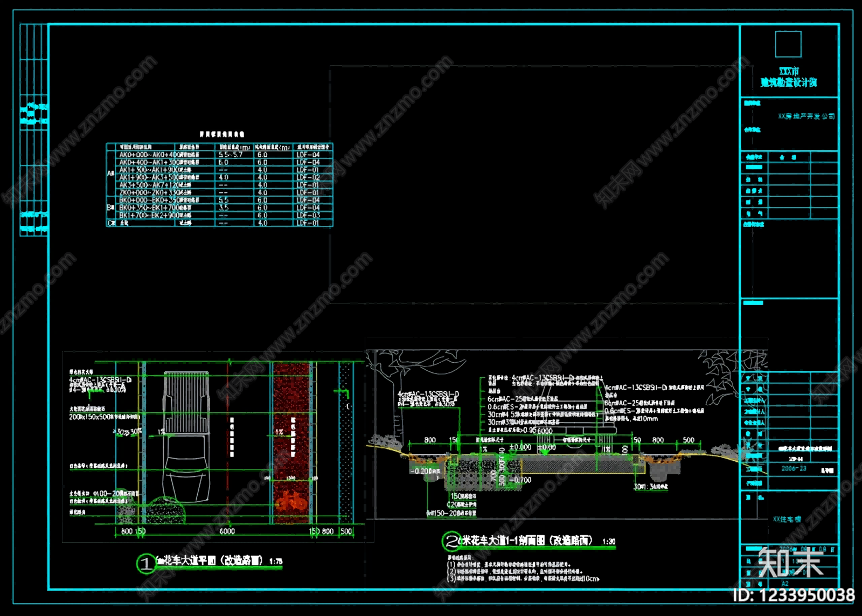Viewport: 862px width, 616px height.
Task: Click the circled number 2 section marker
Action: tap(451, 541)
